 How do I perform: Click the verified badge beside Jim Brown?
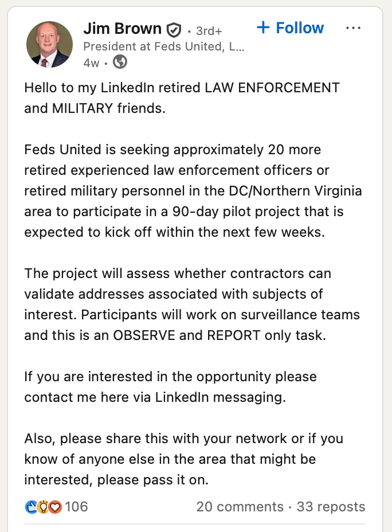pos(174,30)
